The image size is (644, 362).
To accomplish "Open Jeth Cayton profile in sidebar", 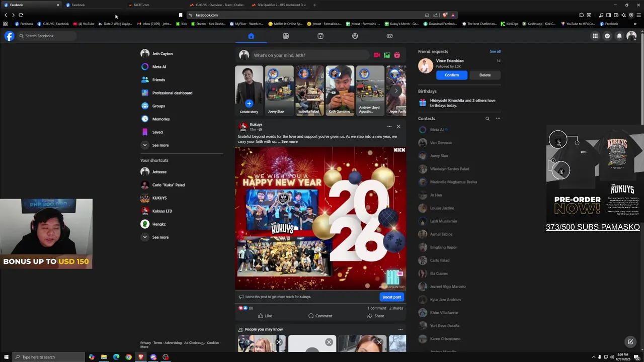I will click(181, 54).
